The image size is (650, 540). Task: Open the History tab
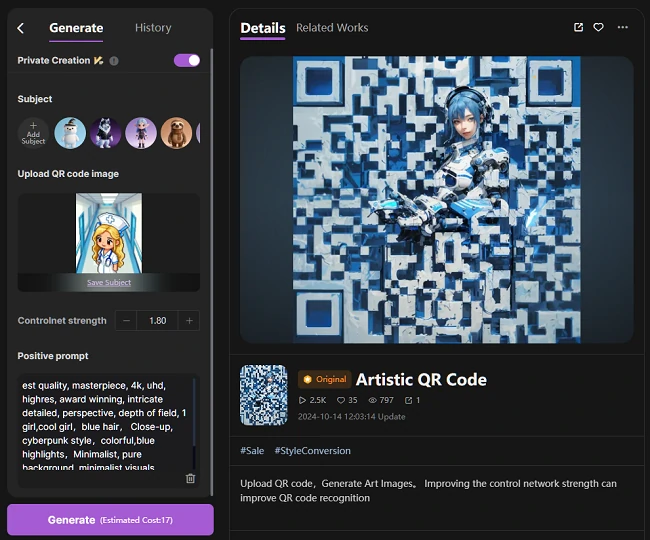(x=153, y=28)
